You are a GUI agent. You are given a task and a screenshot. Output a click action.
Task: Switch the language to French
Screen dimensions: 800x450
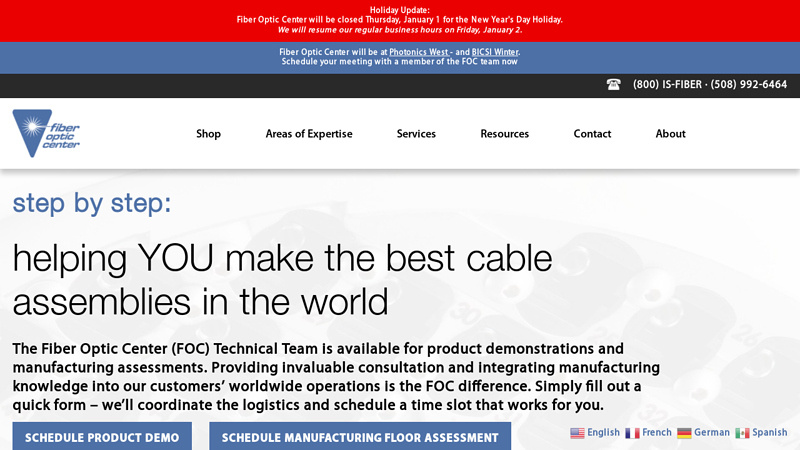click(x=657, y=433)
